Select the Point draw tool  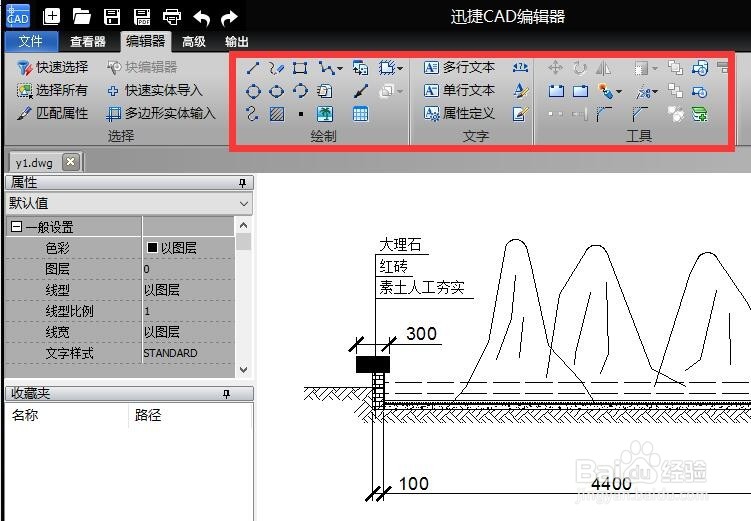click(x=301, y=114)
